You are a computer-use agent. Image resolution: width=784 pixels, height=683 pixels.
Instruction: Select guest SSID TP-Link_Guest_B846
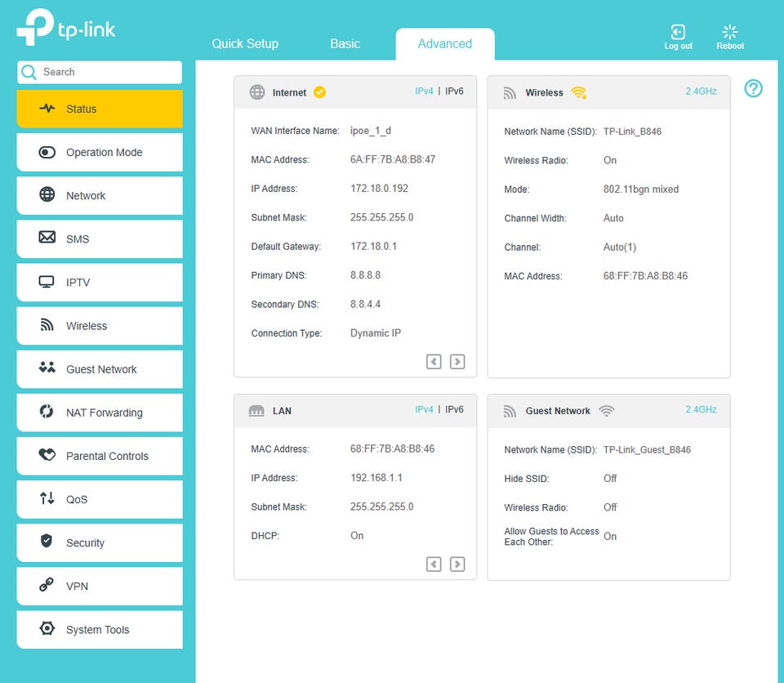click(x=647, y=449)
